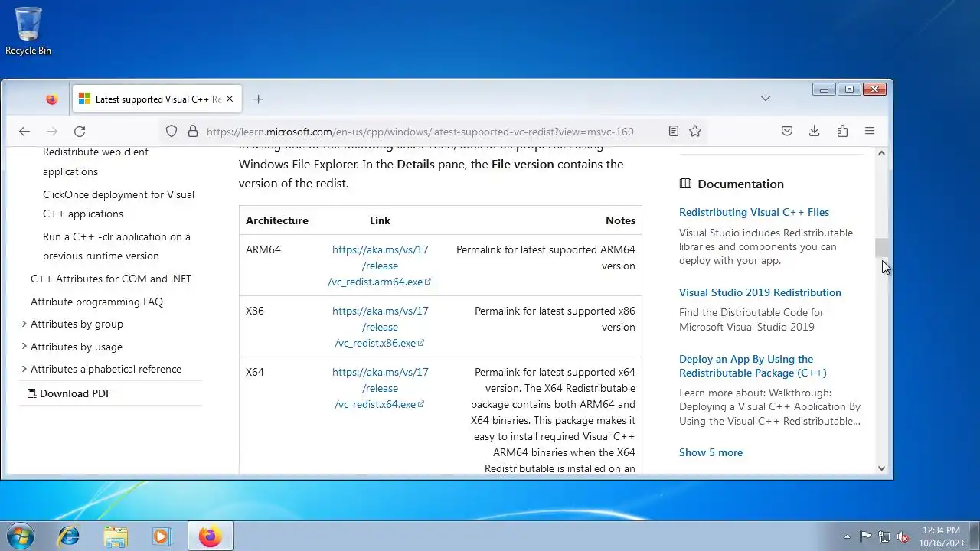Open Run a C++ -clr application item
Screen dimensions: 980x551
coord(116,246)
